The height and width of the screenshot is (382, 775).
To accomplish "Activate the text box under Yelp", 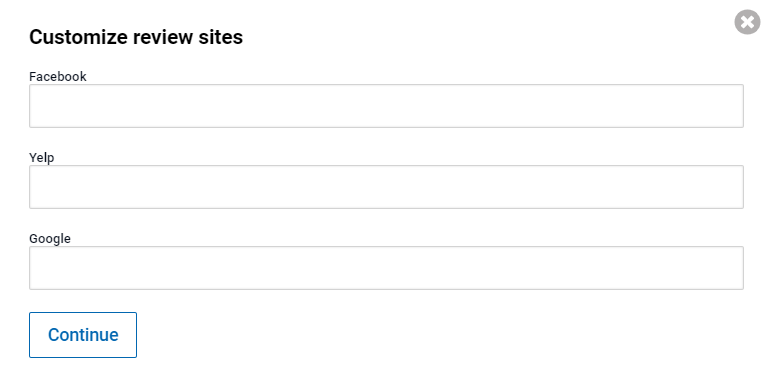I will pyautogui.click(x=386, y=187).
